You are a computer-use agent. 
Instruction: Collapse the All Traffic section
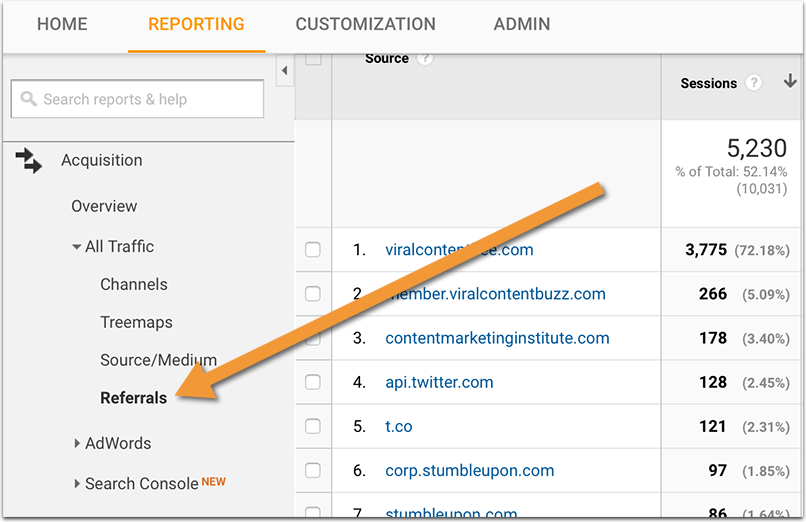pyautogui.click(x=77, y=247)
